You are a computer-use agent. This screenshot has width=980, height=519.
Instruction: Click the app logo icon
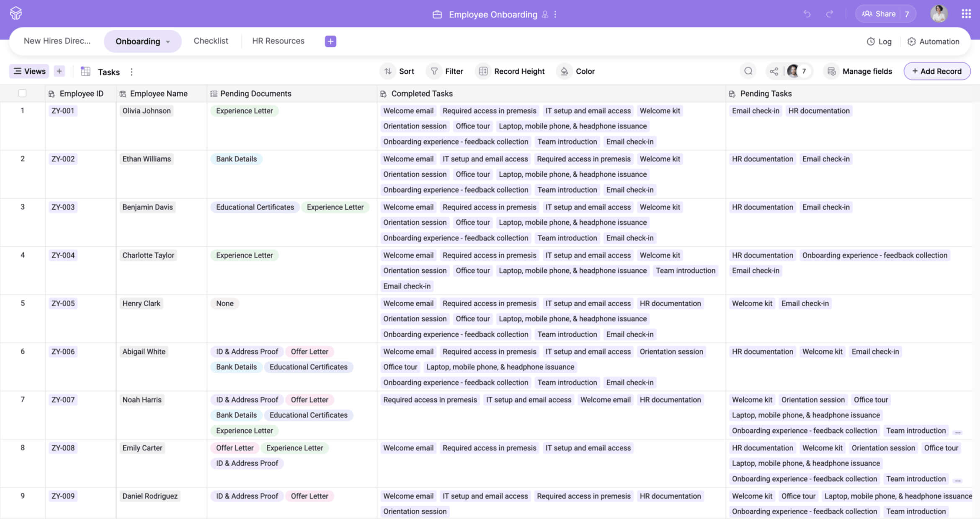[x=16, y=13]
